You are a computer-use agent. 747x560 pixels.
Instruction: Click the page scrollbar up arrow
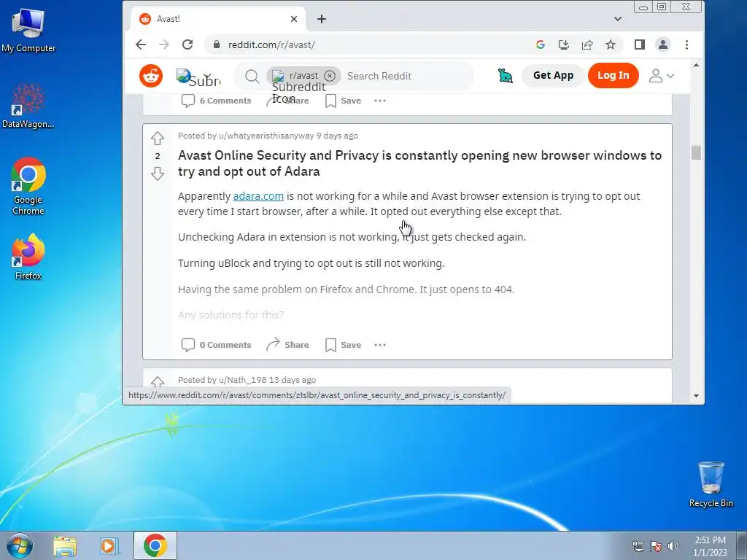[696, 65]
